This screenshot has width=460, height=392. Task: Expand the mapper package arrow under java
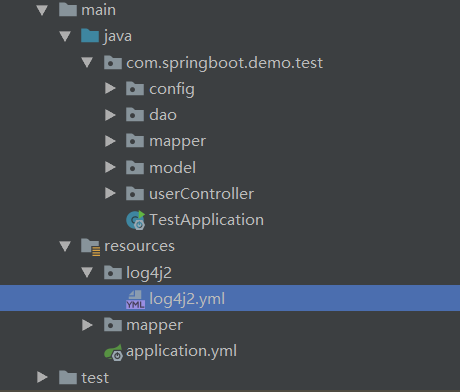tap(110, 141)
